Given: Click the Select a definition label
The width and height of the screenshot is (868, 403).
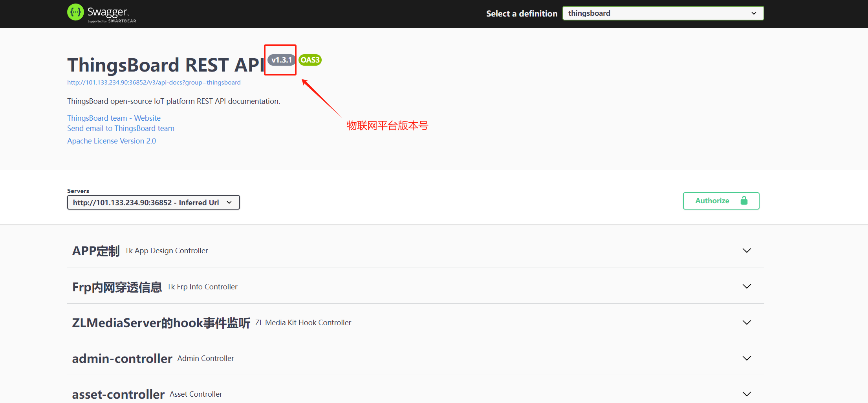Looking at the screenshot, I should tap(522, 14).
